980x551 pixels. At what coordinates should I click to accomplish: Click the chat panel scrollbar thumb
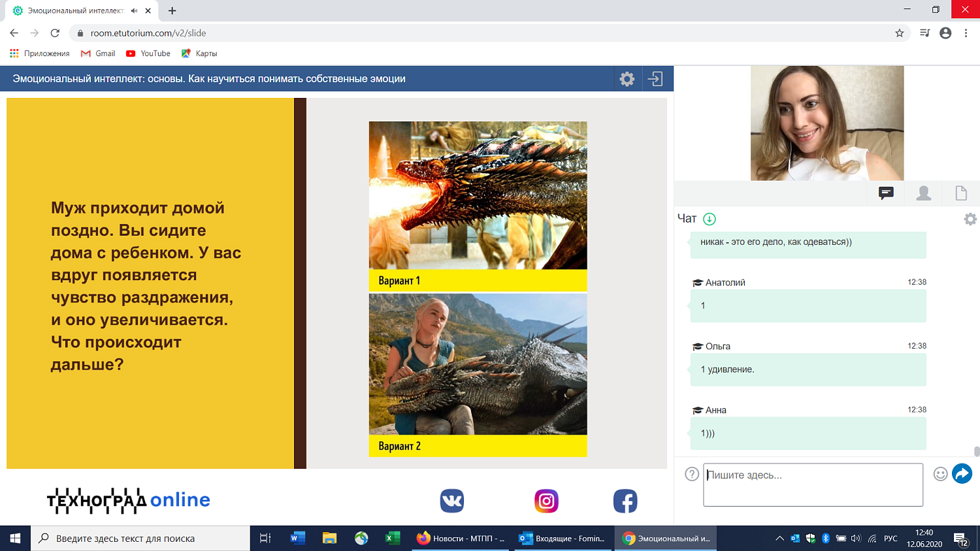point(977,452)
